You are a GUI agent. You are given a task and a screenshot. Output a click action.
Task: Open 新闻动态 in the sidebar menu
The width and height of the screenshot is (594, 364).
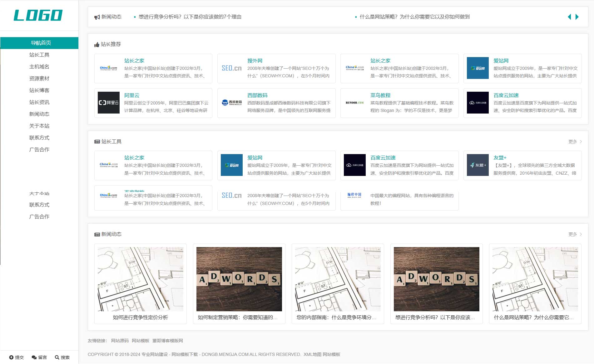[39, 114]
